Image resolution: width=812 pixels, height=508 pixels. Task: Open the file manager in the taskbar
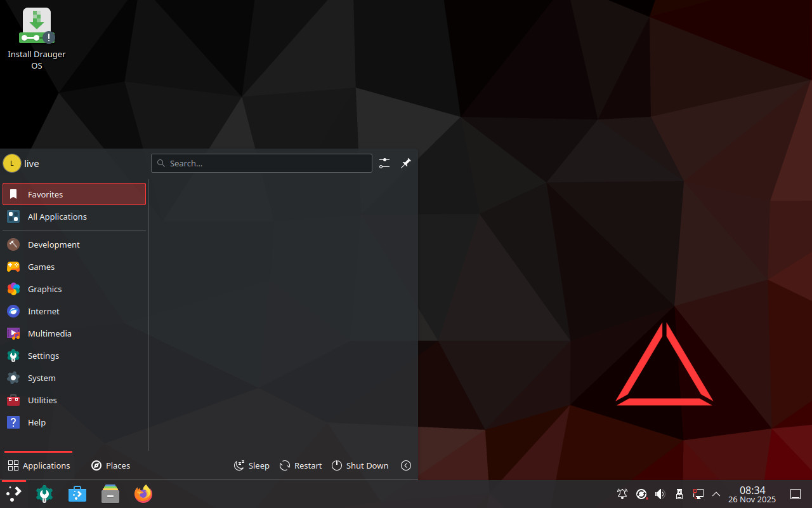click(x=110, y=494)
